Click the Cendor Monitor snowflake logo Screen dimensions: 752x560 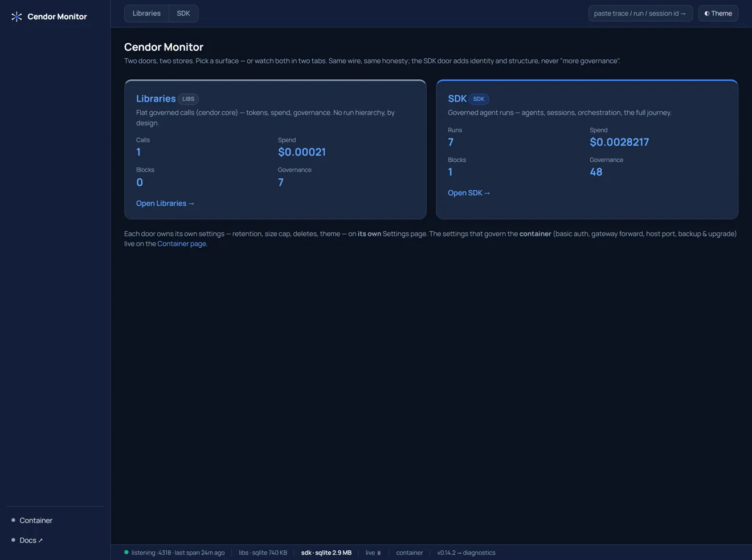pyautogui.click(x=17, y=17)
